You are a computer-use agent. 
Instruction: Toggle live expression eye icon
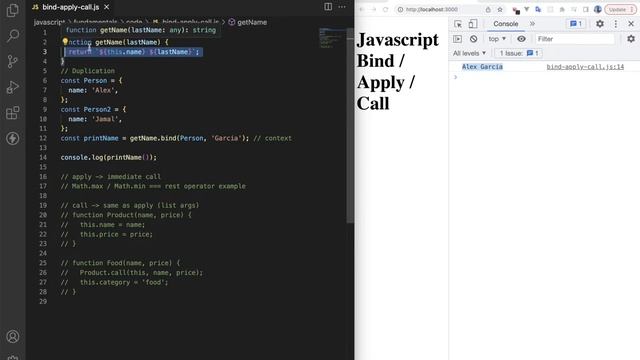point(521,39)
